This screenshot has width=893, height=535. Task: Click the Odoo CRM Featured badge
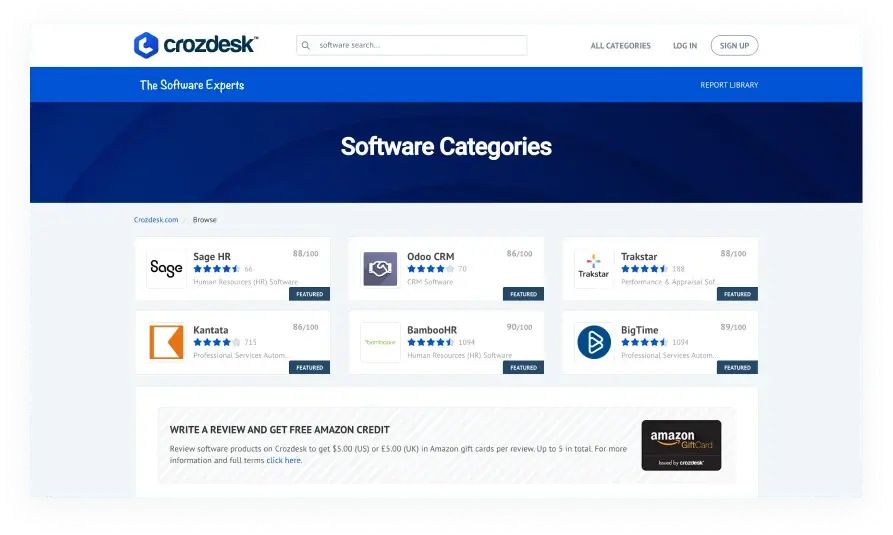tap(523, 294)
